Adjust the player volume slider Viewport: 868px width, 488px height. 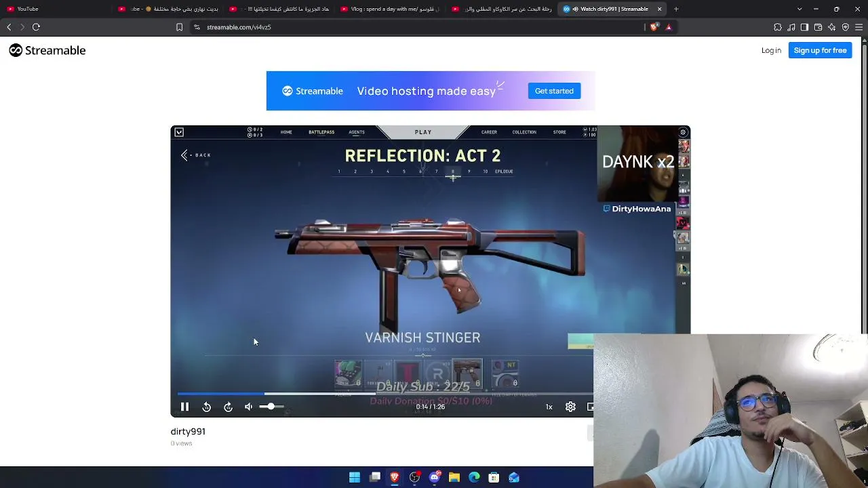271,407
